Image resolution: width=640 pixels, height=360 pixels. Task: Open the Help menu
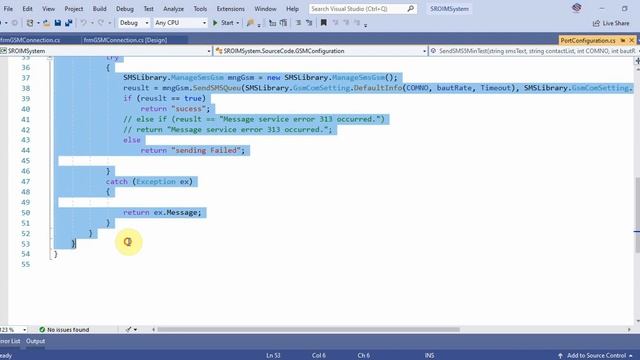pyautogui.click(x=292, y=9)
